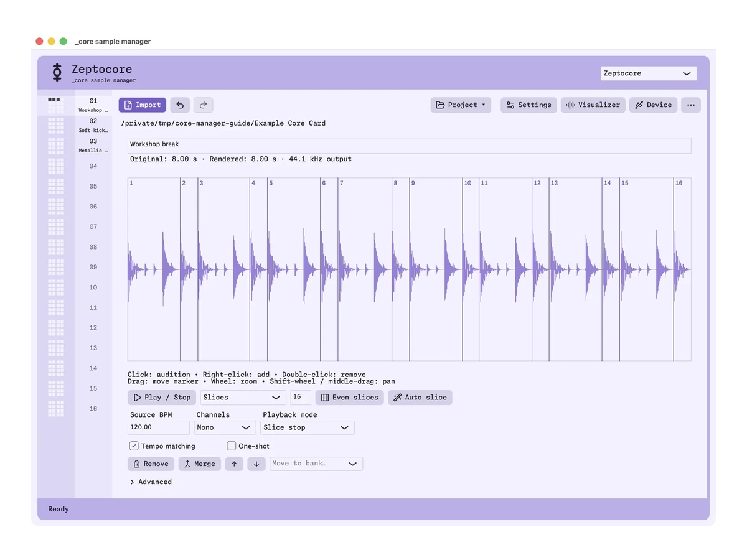Click Auto slice button
Screen dimensions: 747x560
pyautogui.click(x=420, y=398)
